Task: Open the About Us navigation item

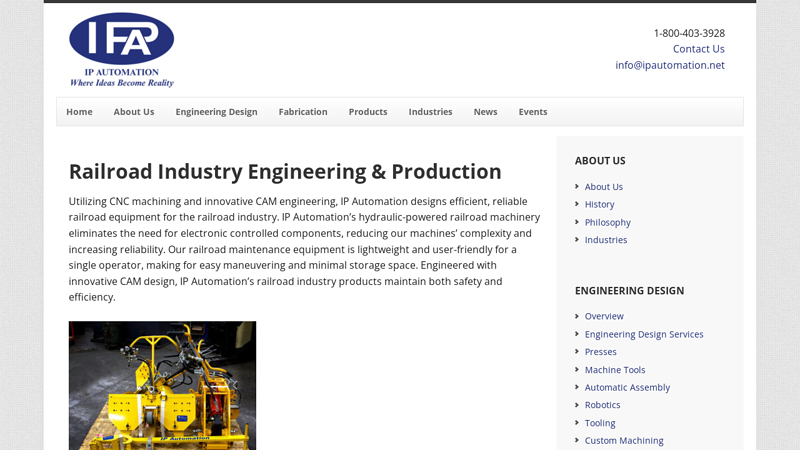Action: tap(134, 112)
